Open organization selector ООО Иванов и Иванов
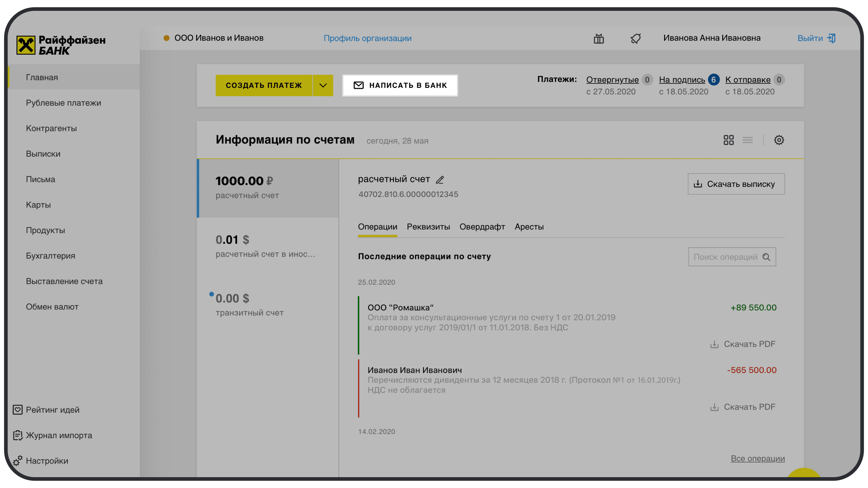868x488 pixels. 219,38
